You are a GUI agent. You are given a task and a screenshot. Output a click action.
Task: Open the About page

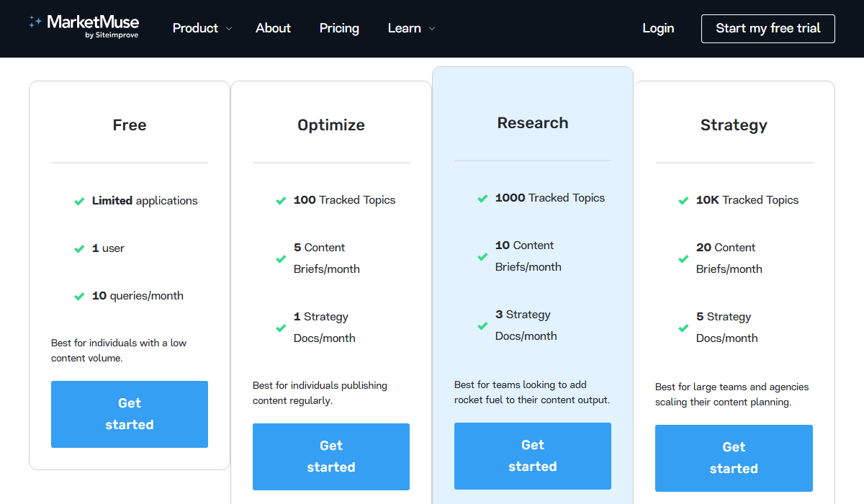click(x=273, y=28)
